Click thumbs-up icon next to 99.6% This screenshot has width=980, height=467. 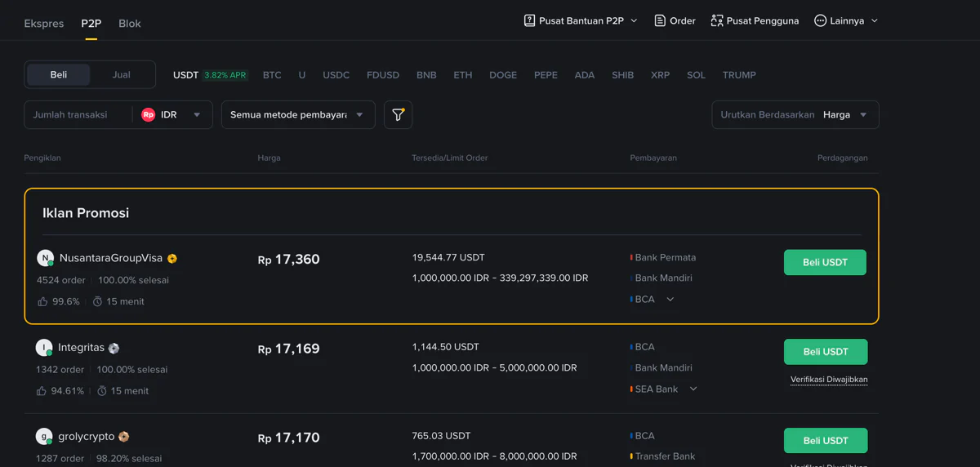coord(42,301)
